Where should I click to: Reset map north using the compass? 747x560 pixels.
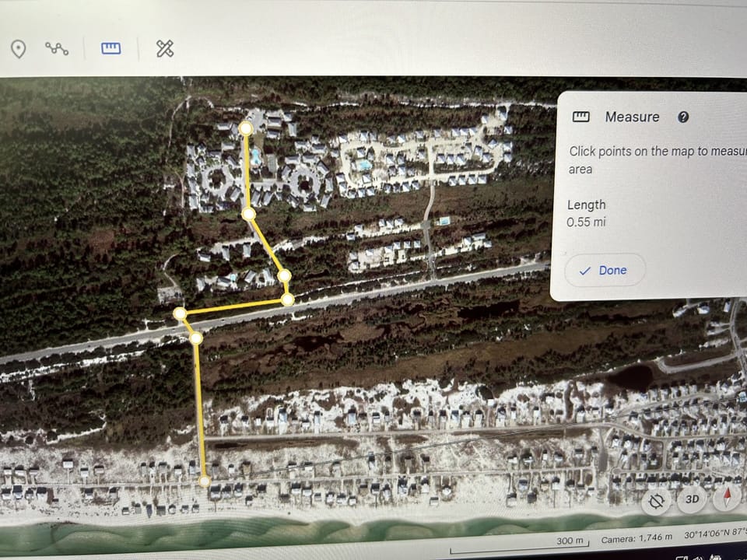[x=726, y=499]
